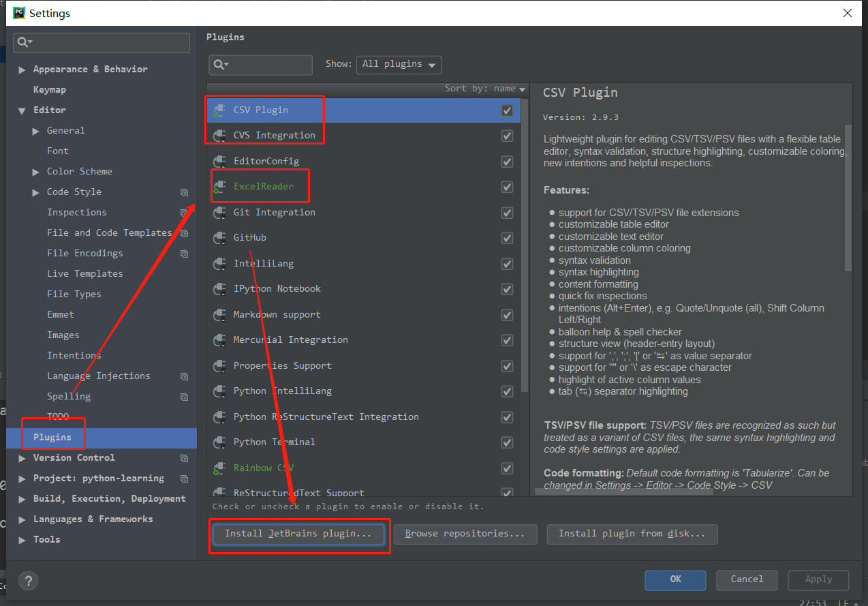Click the Python ReStructureText Integration icon

pyautogui.click(x=219, y=417)
